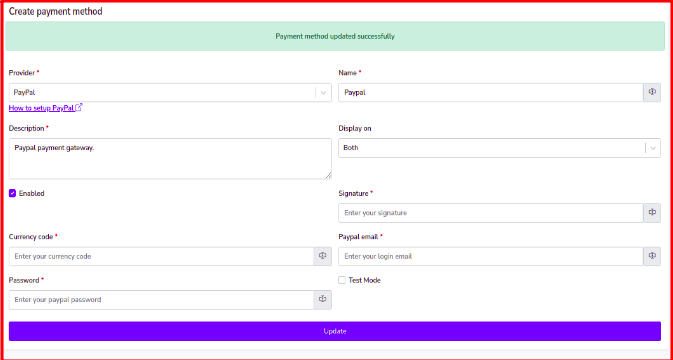673x360 pixels.
Task: Click the icon button beside Currency code field
Action: click(x=323, y=256)
